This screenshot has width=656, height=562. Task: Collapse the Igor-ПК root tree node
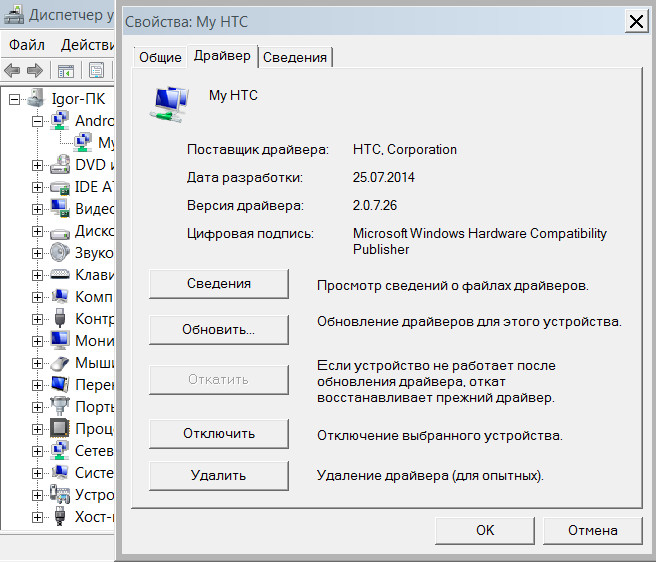point(14,99)
